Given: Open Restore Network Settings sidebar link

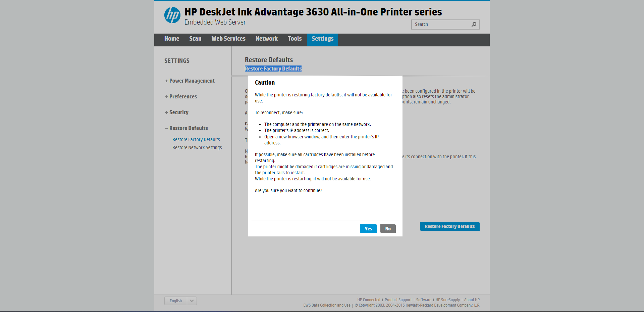Looking at the screenshot, I should click(x=197, y=148).
